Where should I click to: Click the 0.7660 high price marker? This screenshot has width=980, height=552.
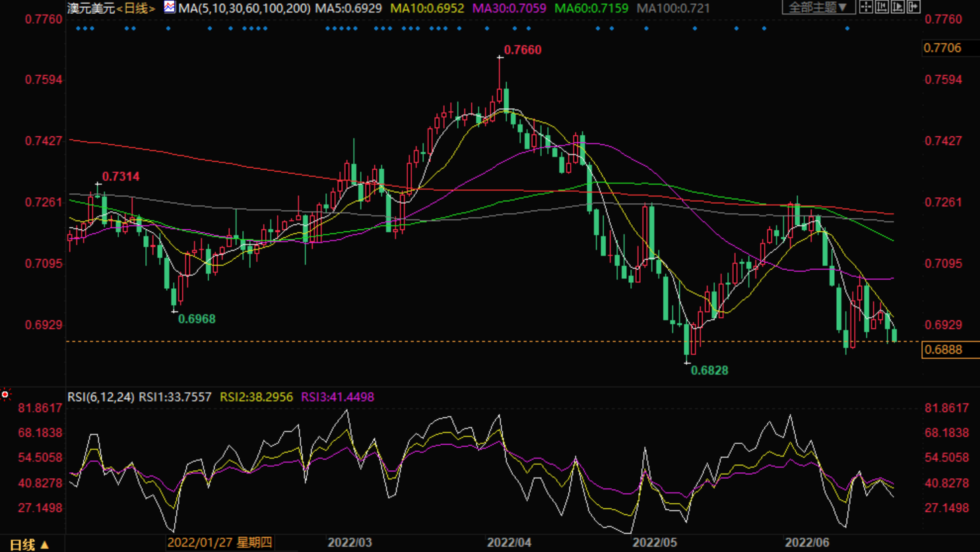pos(522,50)
